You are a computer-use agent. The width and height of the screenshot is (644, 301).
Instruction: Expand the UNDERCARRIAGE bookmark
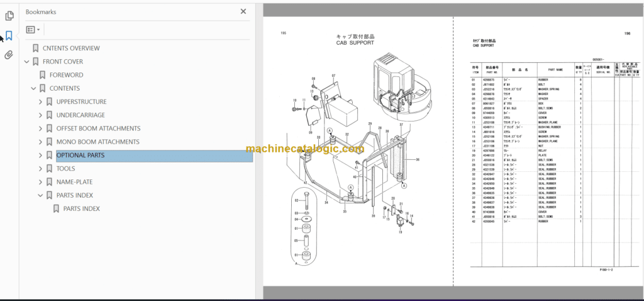40,115
